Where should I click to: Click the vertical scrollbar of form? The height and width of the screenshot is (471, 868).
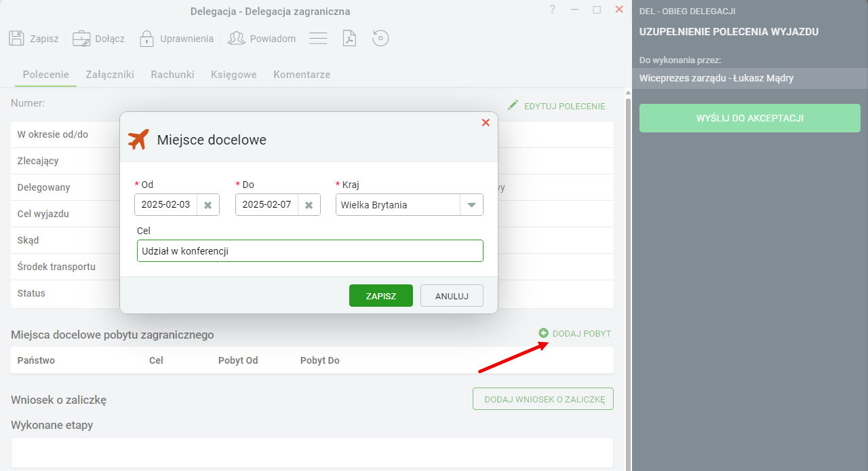coord(628,285)
